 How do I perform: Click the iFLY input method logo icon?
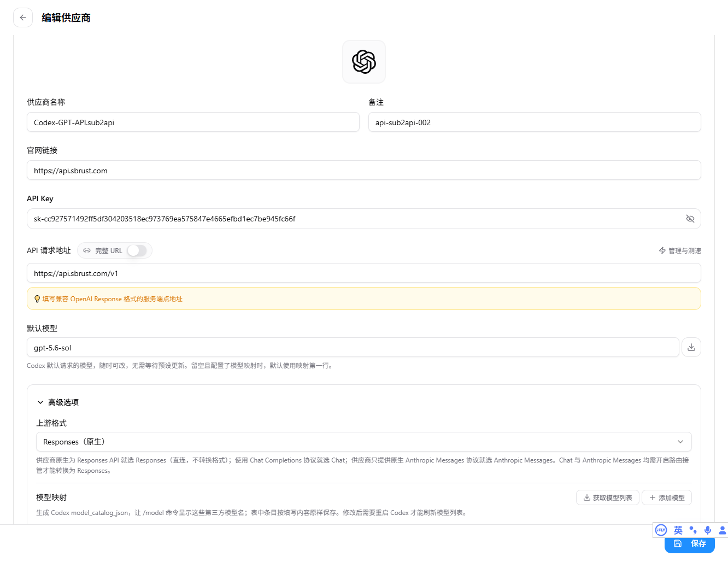coord(661,530)
